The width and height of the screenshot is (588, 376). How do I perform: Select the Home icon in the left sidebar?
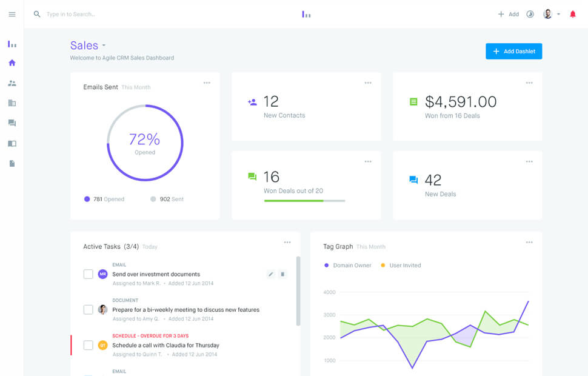tap(12, 62)
